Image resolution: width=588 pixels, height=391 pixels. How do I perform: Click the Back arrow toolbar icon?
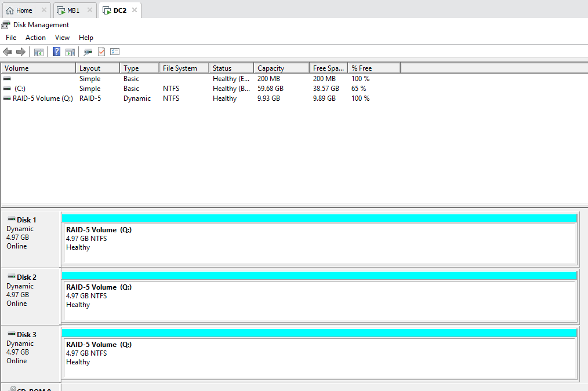[x=8, y=52]
